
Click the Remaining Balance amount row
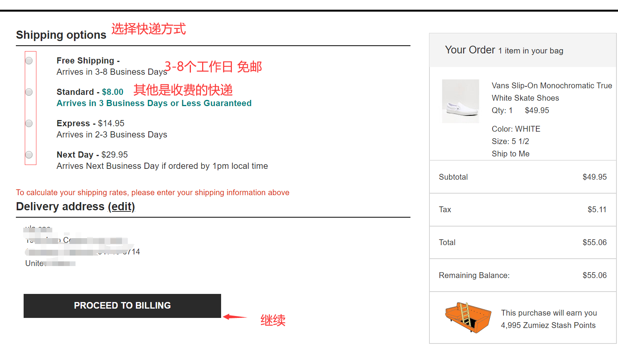pyautogui.click(x=522, y=275)
